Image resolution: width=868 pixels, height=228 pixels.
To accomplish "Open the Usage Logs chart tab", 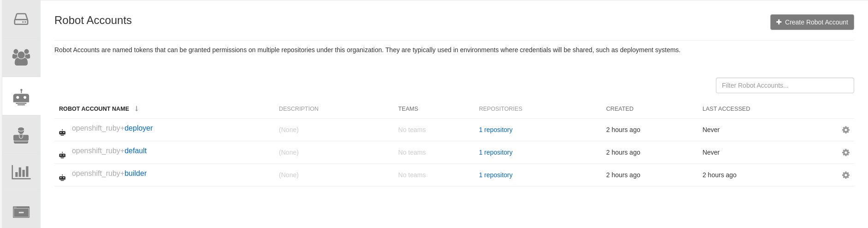I will coord(21,173).
